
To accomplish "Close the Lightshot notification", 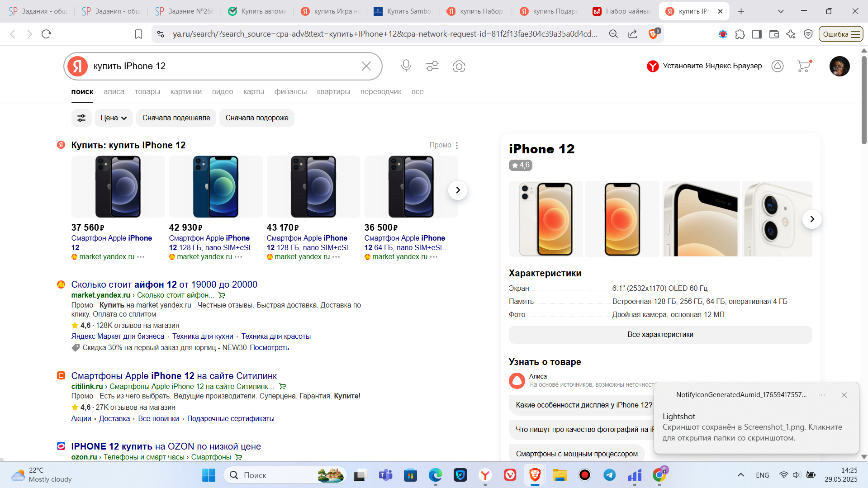I will 844,395.
